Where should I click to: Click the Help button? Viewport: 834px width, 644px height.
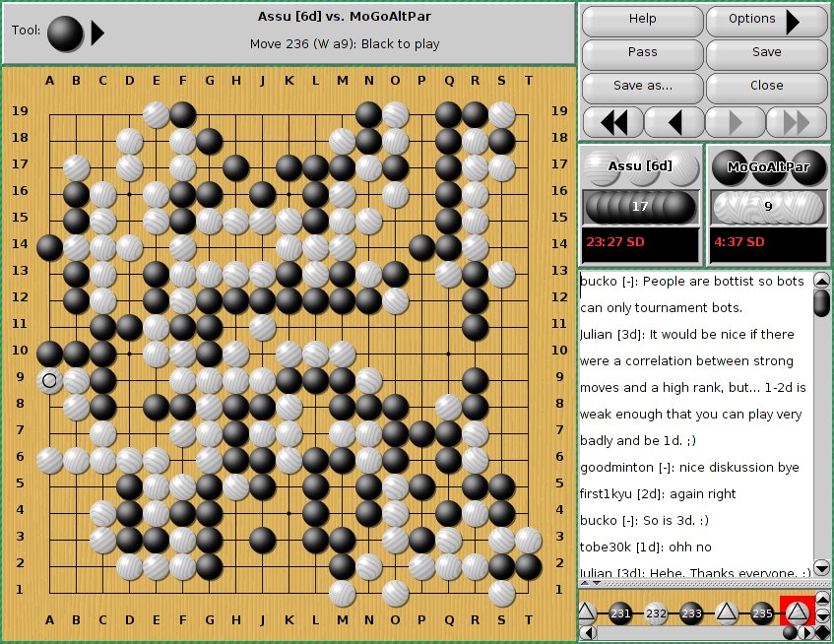tap(642, 20)
